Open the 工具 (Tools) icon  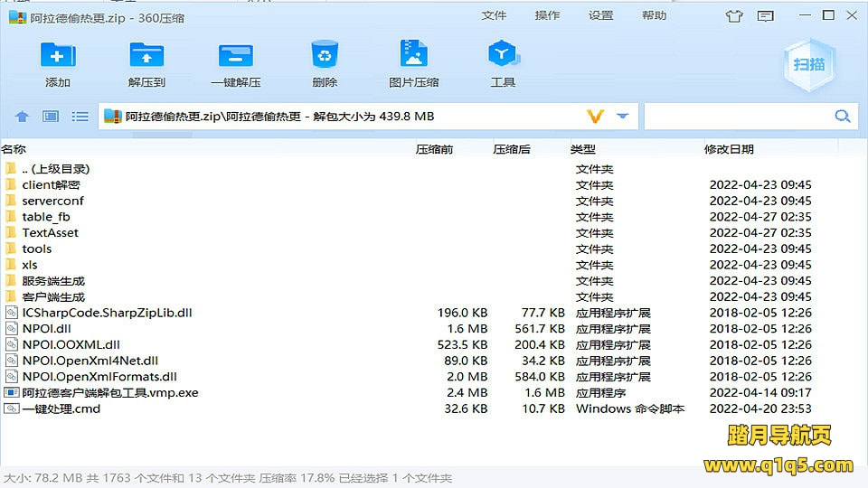[502, 56]
